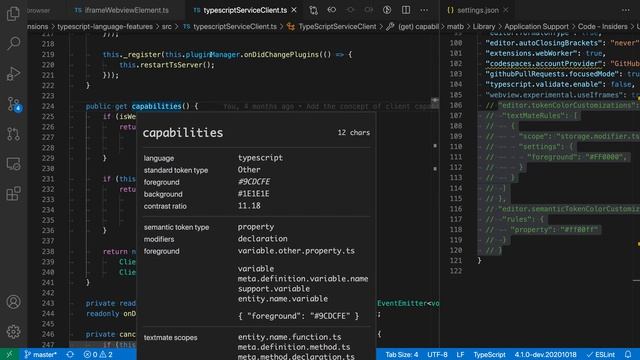The image size is (640, 360).
Task: Open the Accounts menu
Action: [x=13, y=302]
